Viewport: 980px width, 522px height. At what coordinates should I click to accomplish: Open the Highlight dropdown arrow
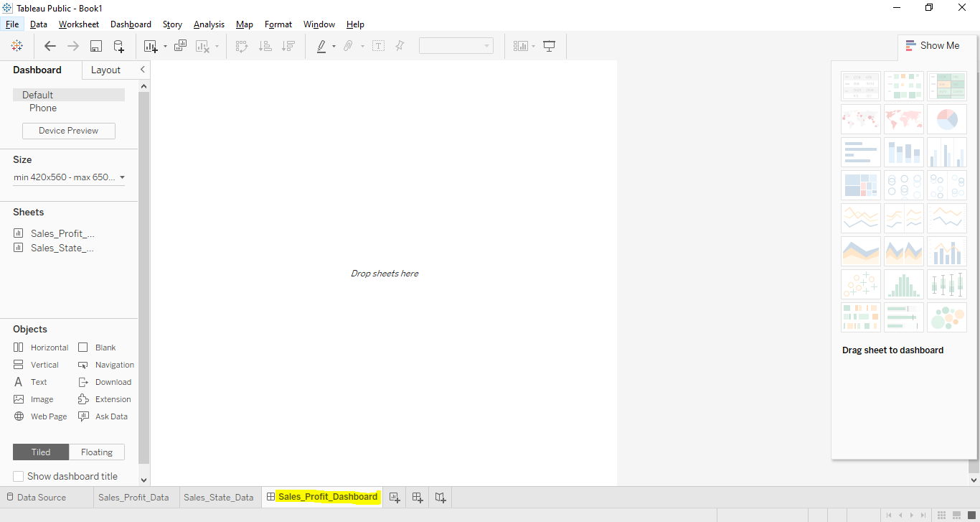pyautogui.click(x=334, y=47)
